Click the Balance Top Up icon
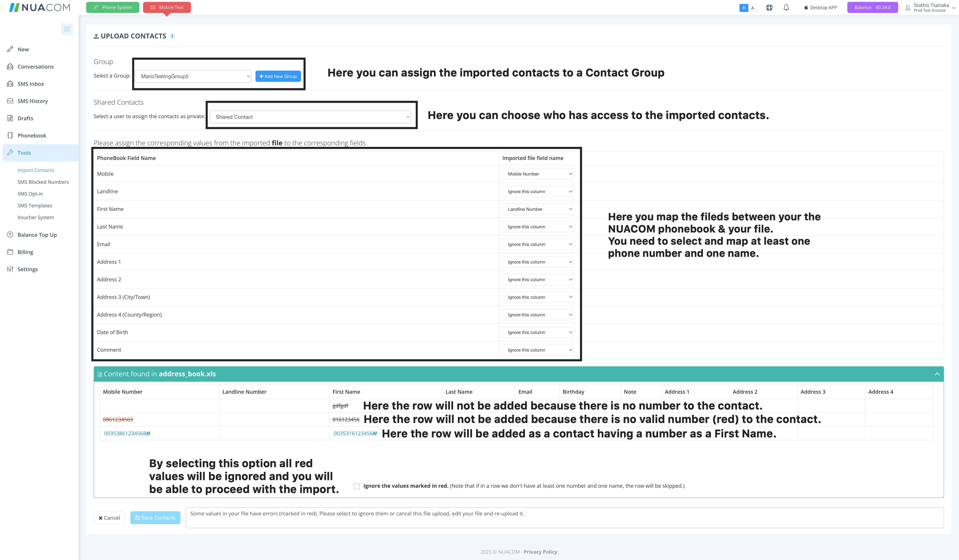 pyautogui.click(x=10, y=235)
